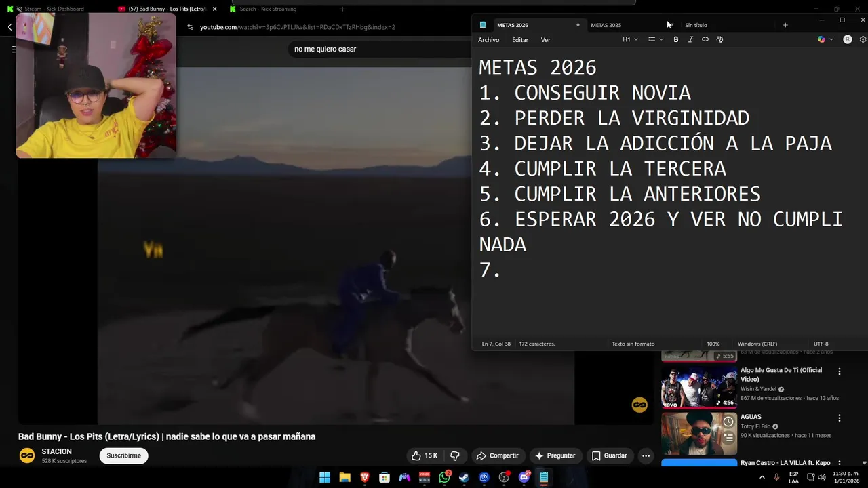Open the AGUAS video thumbnail
Screen dimensions: 868x488
(x=699, y=434)
